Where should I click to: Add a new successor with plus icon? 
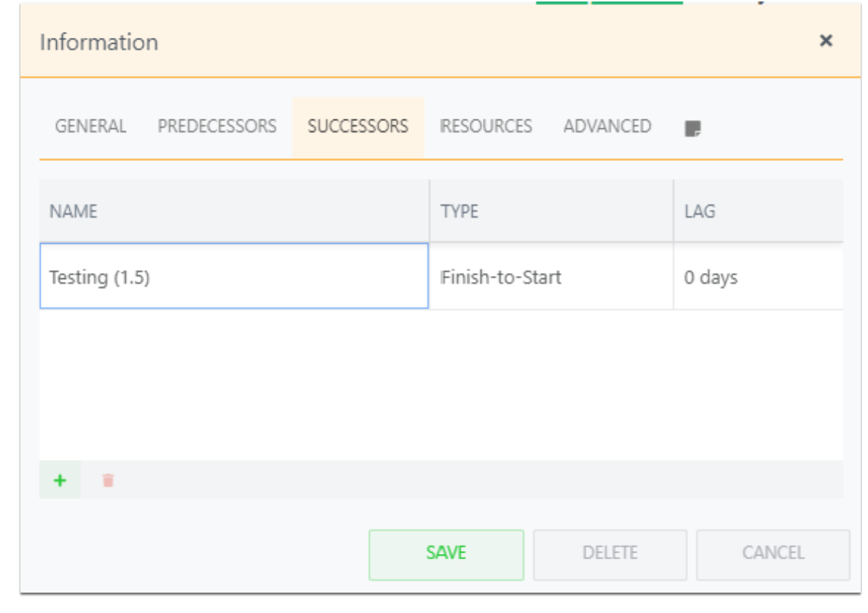click(60, 480)
